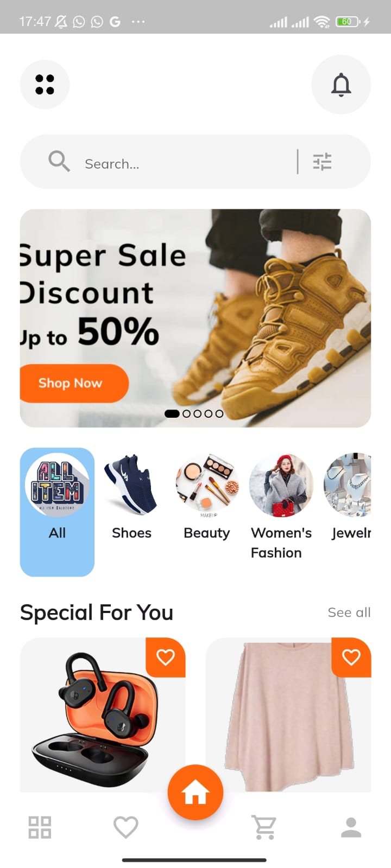This screenshot has height=868, width=391.
Task: Select the first filled carousel indicator dot
Action: (x=172, y=413)
